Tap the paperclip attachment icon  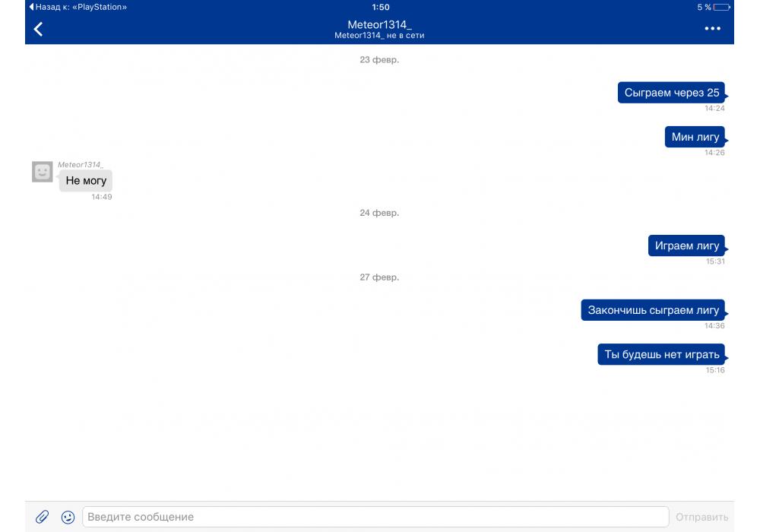[x=43, y=517]
